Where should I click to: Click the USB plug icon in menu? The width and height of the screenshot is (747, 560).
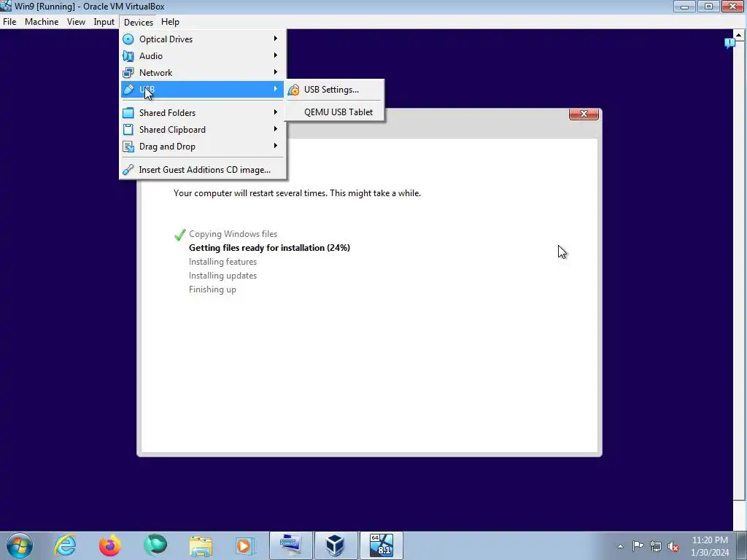point(128,90)
